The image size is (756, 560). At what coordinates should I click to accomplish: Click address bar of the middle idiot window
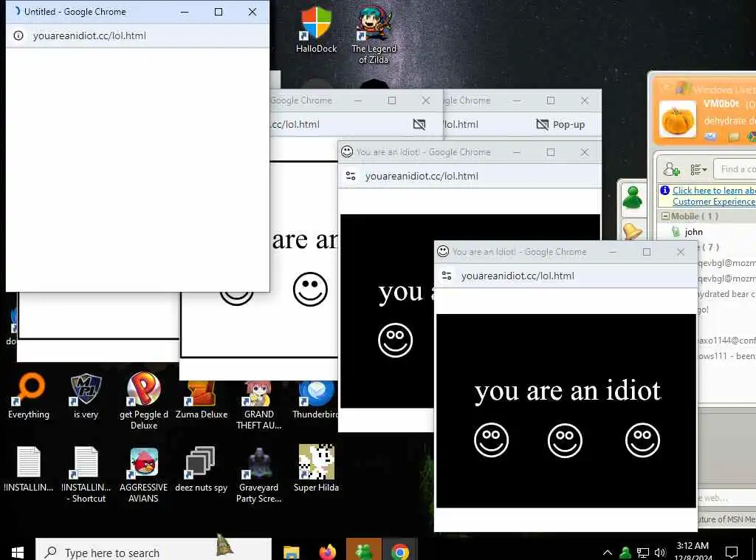pos(470,176)
